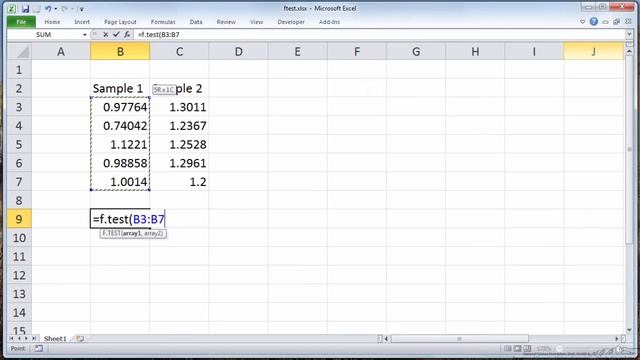The height and width of the screenshot is (360, 640).
Task: Select column A header
Action: (x=61, y=51)
